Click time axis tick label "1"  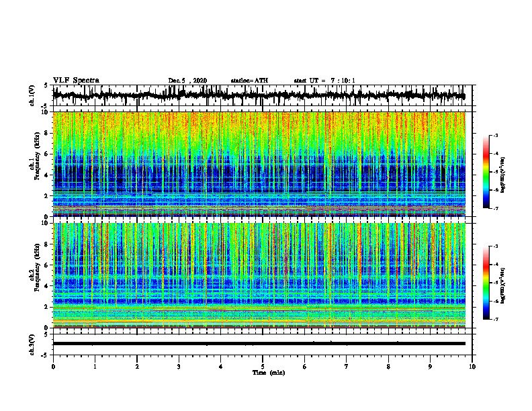pyautogui.click(x=95, y=367)
